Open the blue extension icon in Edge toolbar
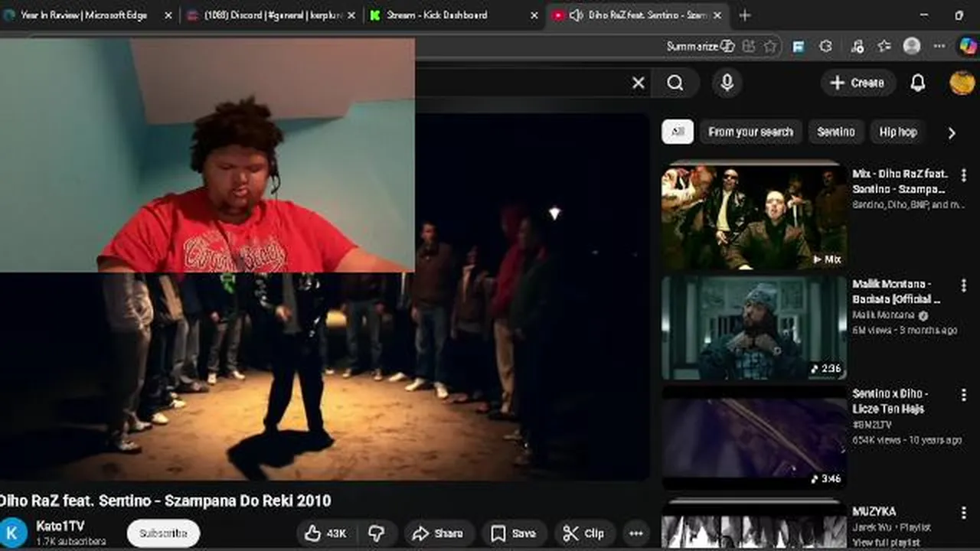The width and height of the screenshot is (980, 551). click(799, 47)
